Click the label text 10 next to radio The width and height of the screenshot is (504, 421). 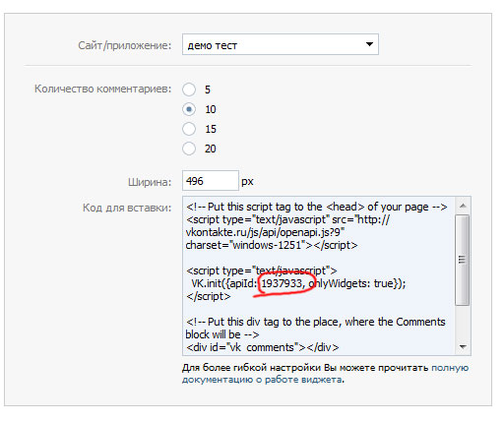(211, 109)
